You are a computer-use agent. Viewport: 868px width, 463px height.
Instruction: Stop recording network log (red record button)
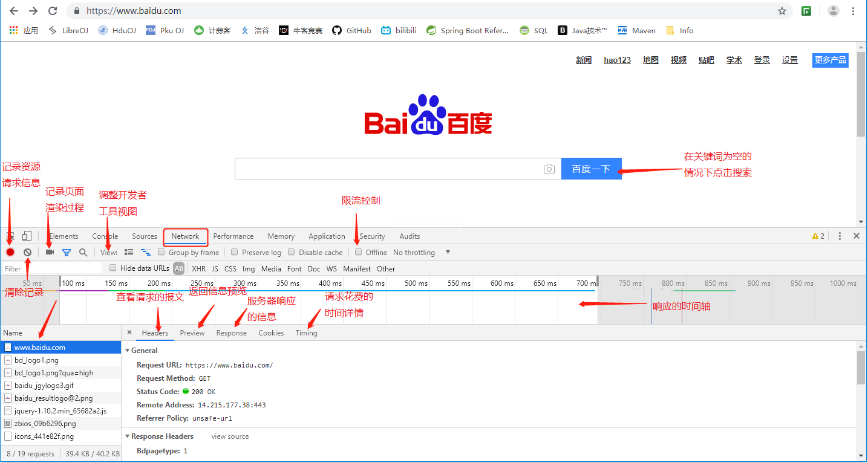coord(10,252)
